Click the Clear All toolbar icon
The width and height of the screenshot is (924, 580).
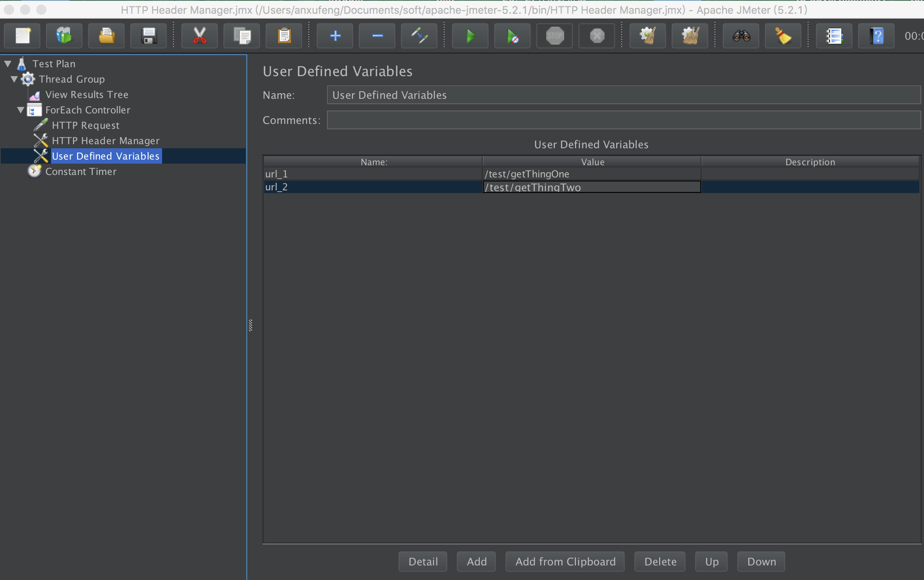pos(690,36)
